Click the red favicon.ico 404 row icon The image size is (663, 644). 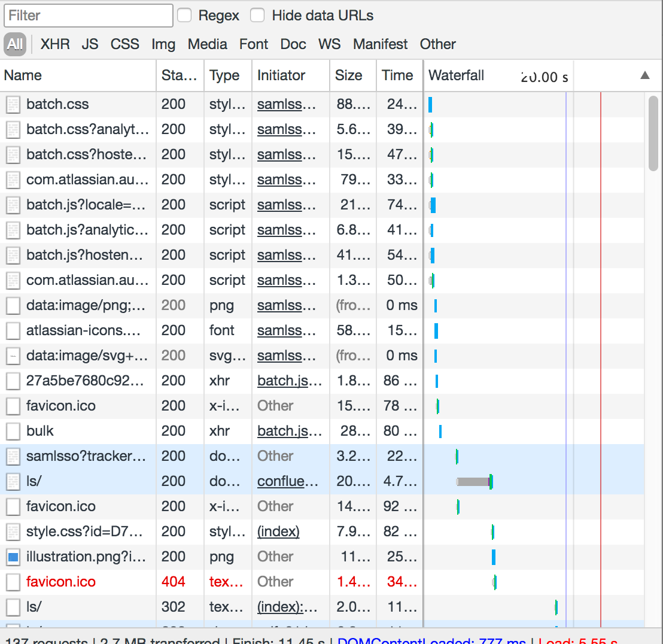(x=13, y=582)
